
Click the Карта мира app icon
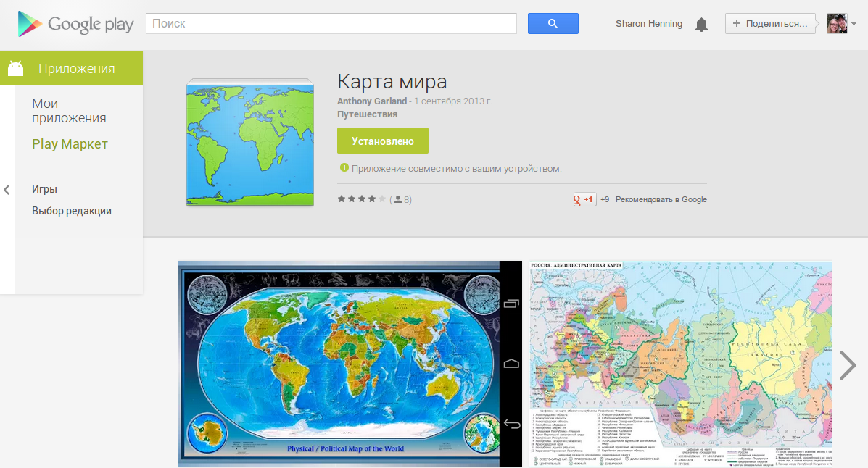[x=249, y=142]
